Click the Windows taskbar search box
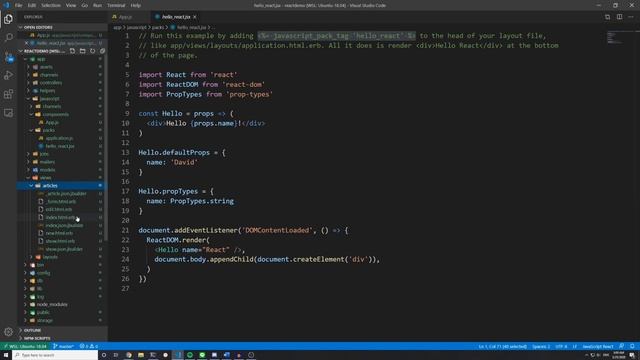Screen dimensions: 640x360 point(55,355)
